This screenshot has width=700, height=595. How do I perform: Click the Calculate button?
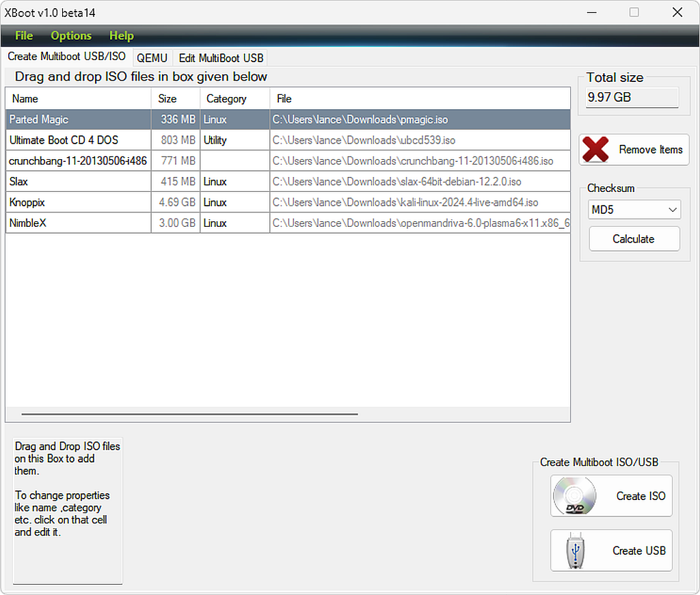click(x=634, y=239)
